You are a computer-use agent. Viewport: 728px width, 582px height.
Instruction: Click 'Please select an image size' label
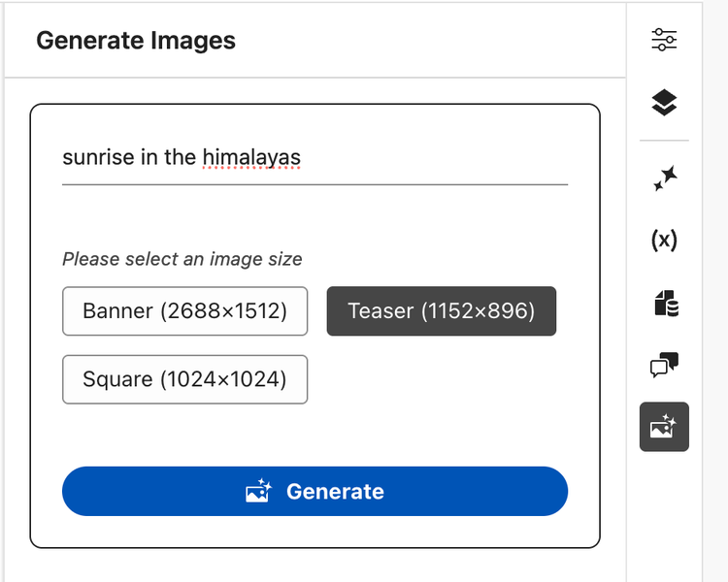[182, 259]
